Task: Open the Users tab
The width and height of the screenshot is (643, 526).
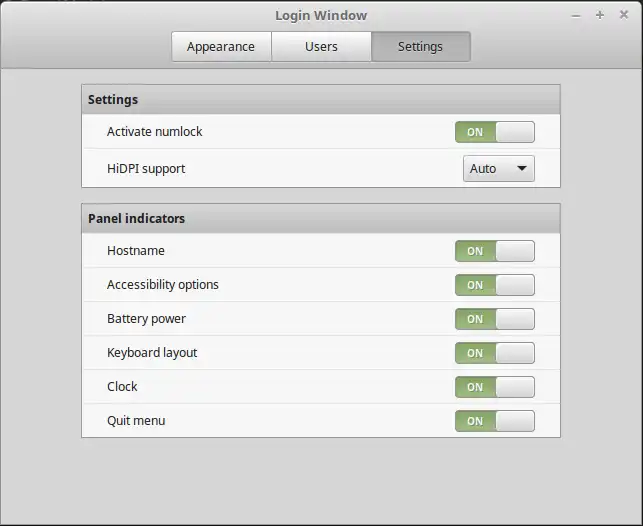Action: coord(321,47)
